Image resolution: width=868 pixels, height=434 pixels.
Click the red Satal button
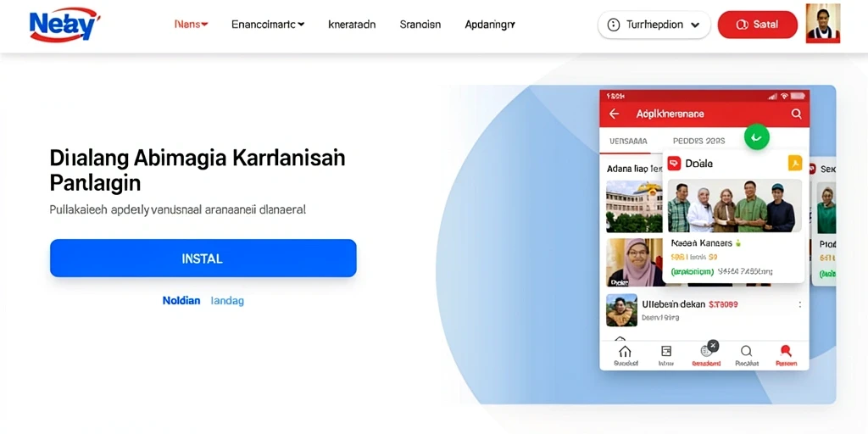757,25
